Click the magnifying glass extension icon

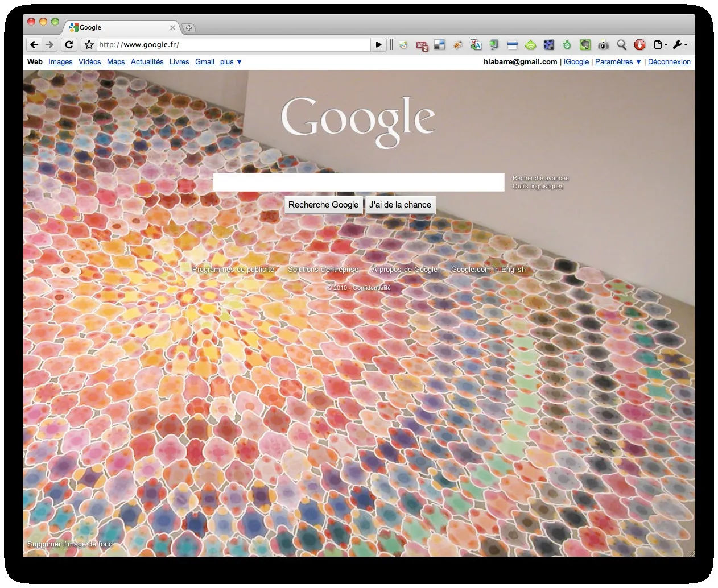tap(621, 45)
